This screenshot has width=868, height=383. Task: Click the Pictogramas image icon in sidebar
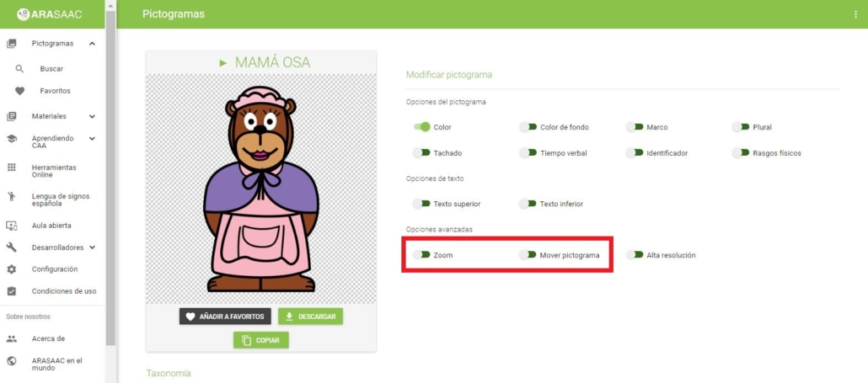[x=12, y=44]
